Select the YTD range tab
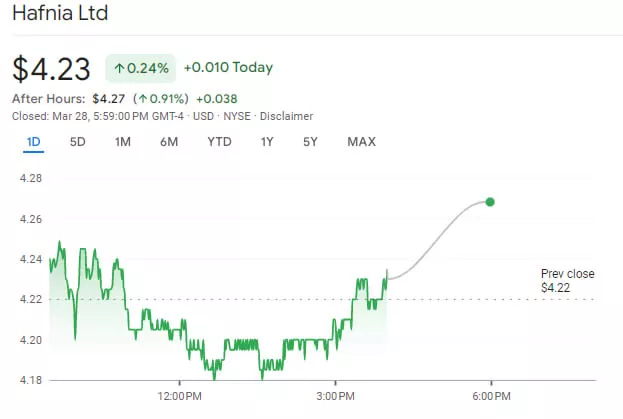This screenshot has width=623, height=419. (x=219, y=142)
